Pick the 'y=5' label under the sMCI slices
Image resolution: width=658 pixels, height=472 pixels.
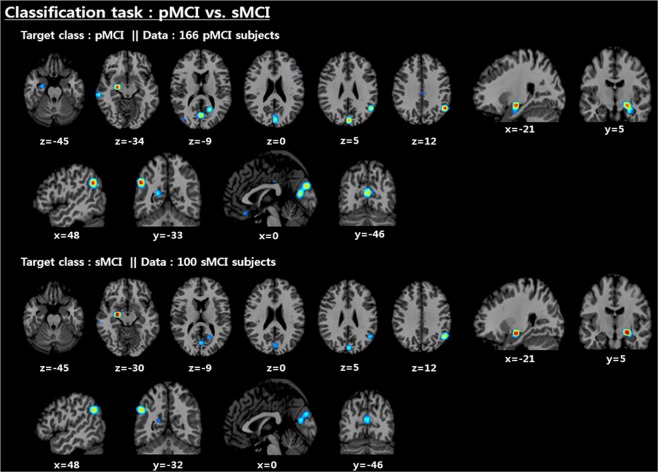616,359
